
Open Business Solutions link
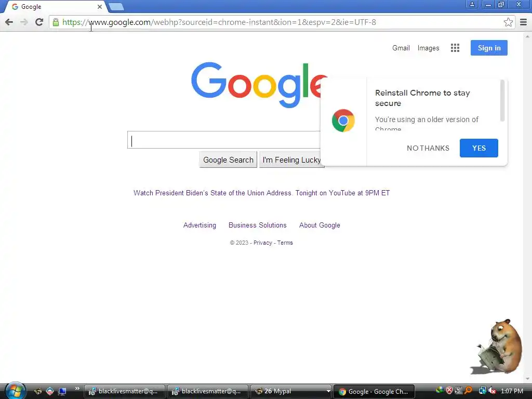(258, 225)
